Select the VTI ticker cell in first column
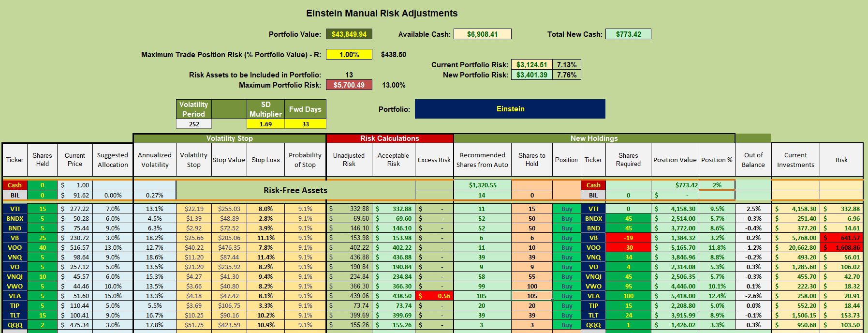The image size is (868, 333). [x=15, y=209]
